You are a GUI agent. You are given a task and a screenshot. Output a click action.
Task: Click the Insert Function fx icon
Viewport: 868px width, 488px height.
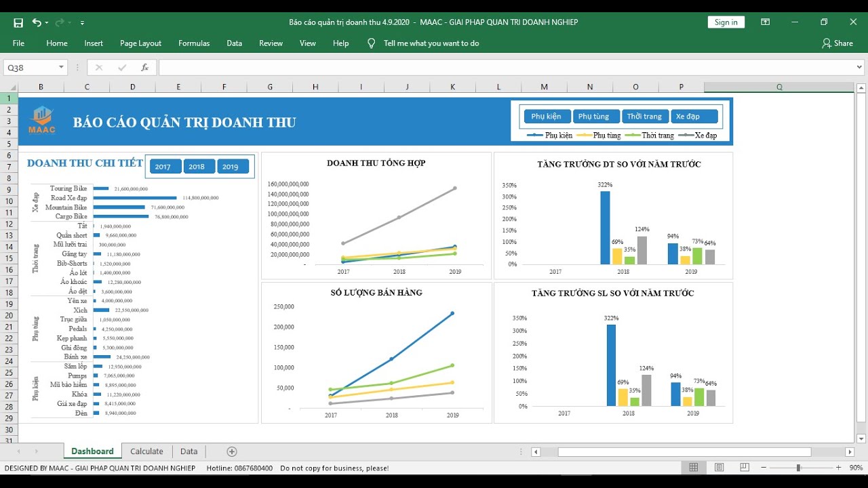click(x=144, y=68)
